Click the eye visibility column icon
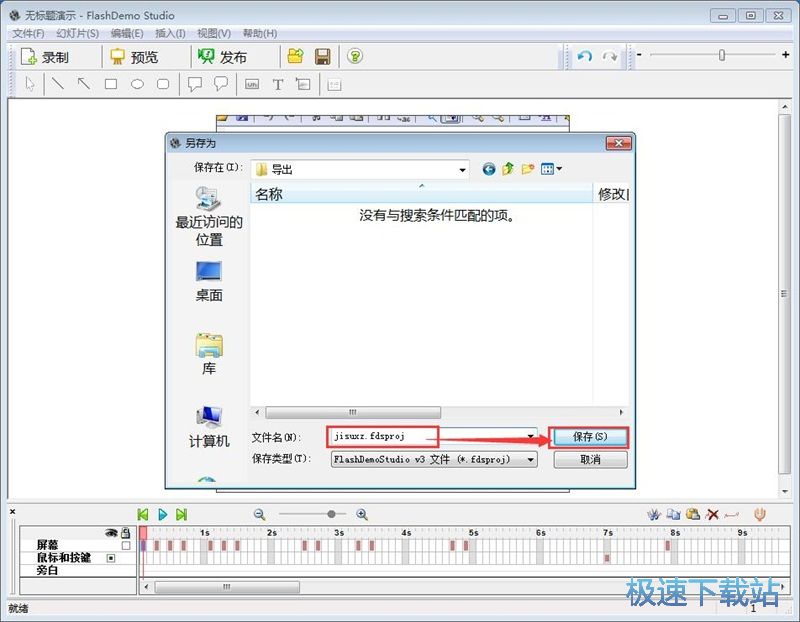Viewport: 800px width, 622px height. 111,533
